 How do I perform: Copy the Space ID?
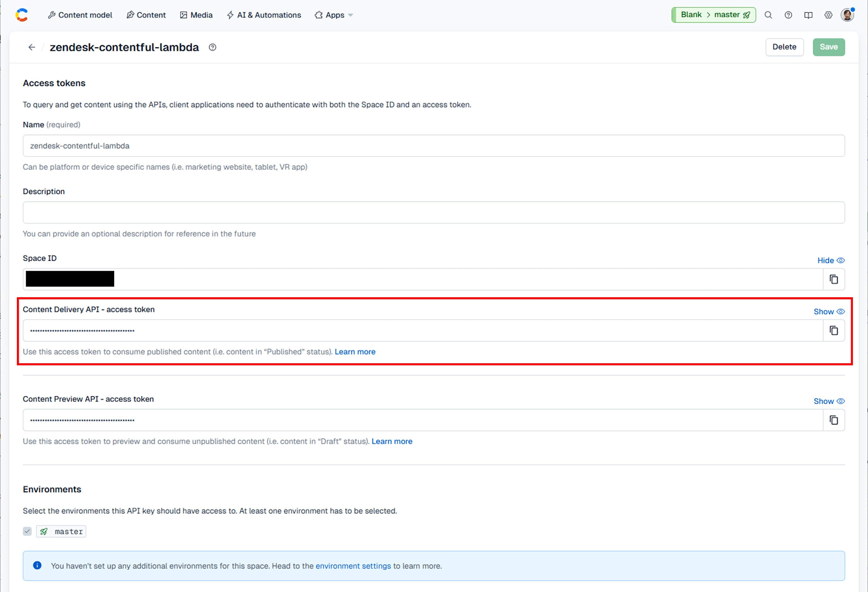click(834, 279)
